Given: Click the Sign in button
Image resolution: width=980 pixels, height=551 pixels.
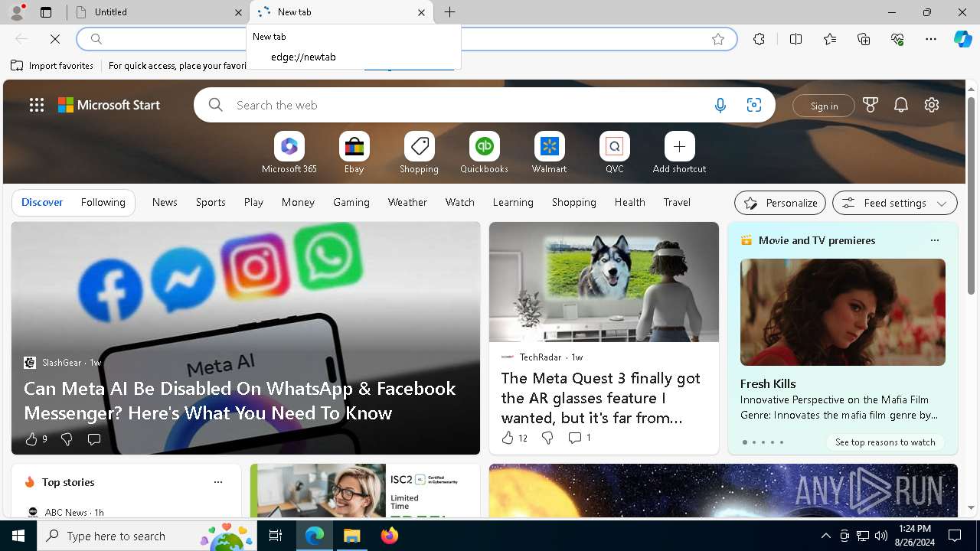Looking at the screenshot, I should (824, 106).
